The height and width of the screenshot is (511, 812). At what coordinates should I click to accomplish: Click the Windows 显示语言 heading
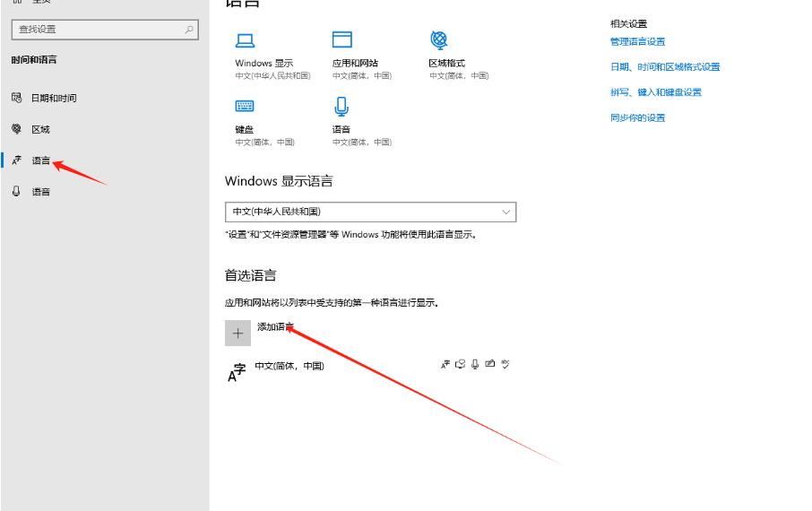click(279, 181)
